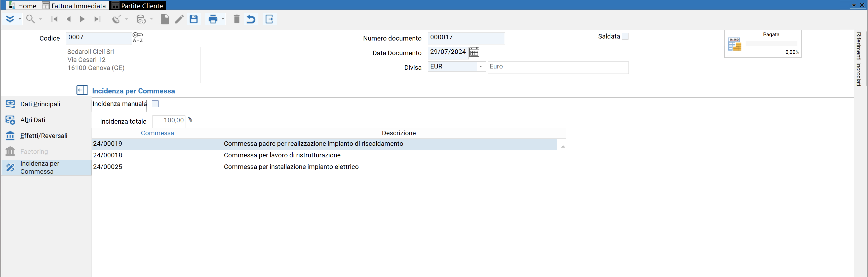Click description 'Commessa per lavoro di ristrutturazione'
Image resolution: width=868 pixels, height=277 pixels.
point(282,155)
